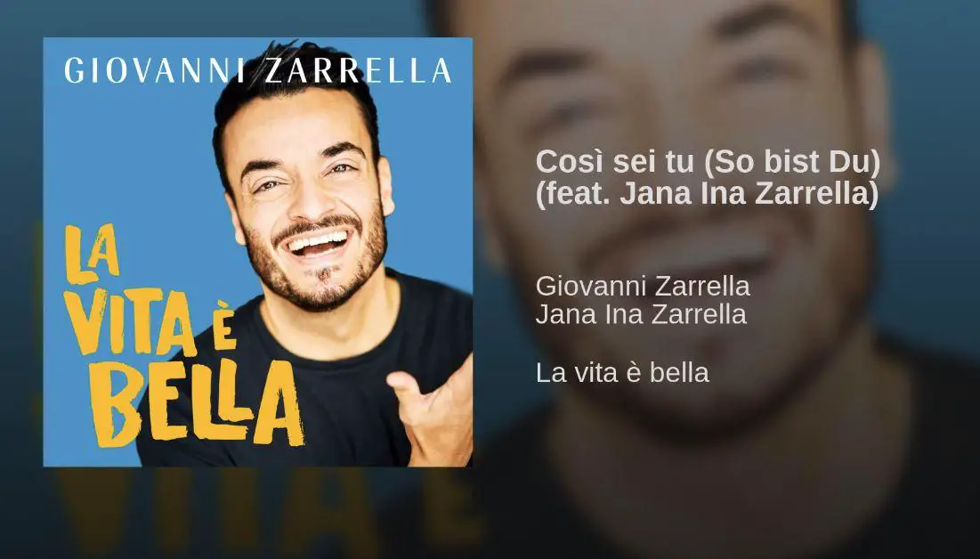Open artist Giovanni Zarrella below the title
The height and width of the screenshot is (559, 980).
(x=643, y=287)
